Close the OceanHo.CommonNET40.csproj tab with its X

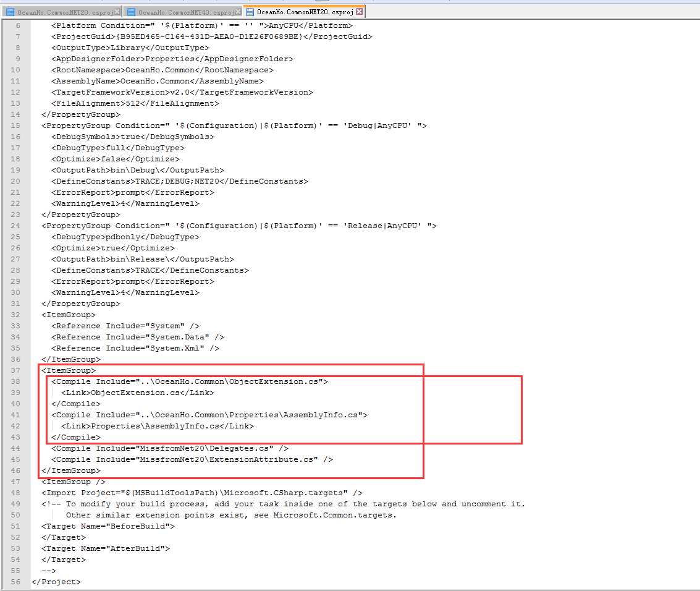click(238, 12)
